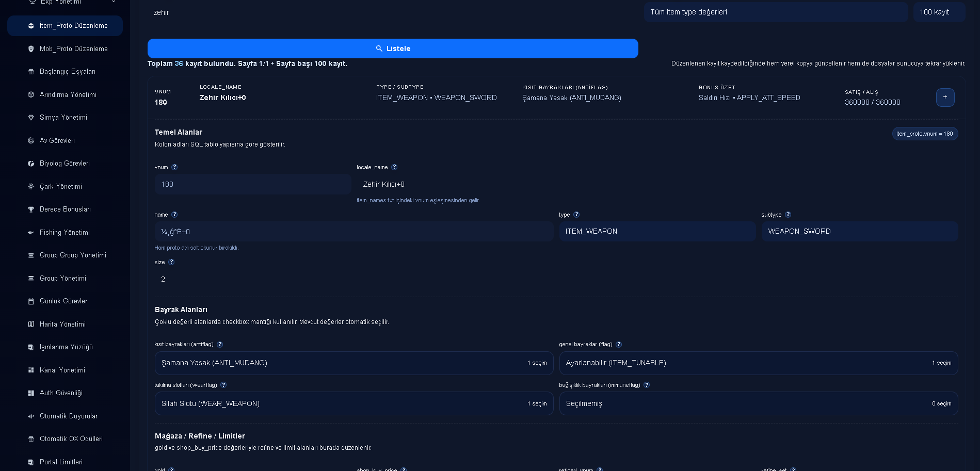Click help icon next to vnum label
This screenshot has width=980, height=471.
tap(174, 167)
